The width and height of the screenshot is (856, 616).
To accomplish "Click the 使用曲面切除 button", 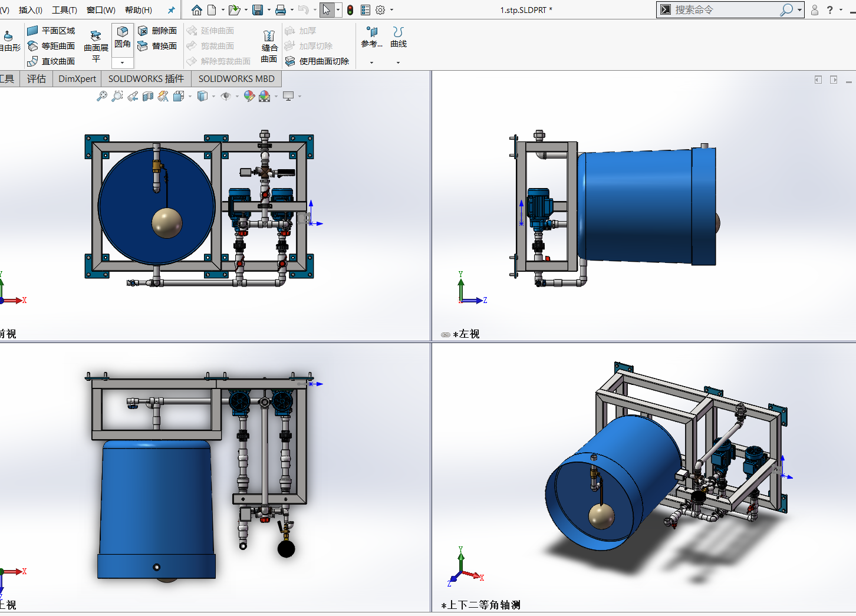I will click(317, 61).
